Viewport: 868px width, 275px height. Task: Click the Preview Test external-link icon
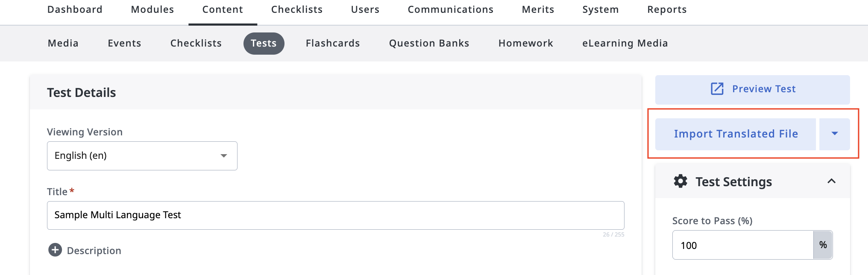click(x=717, y=89)
